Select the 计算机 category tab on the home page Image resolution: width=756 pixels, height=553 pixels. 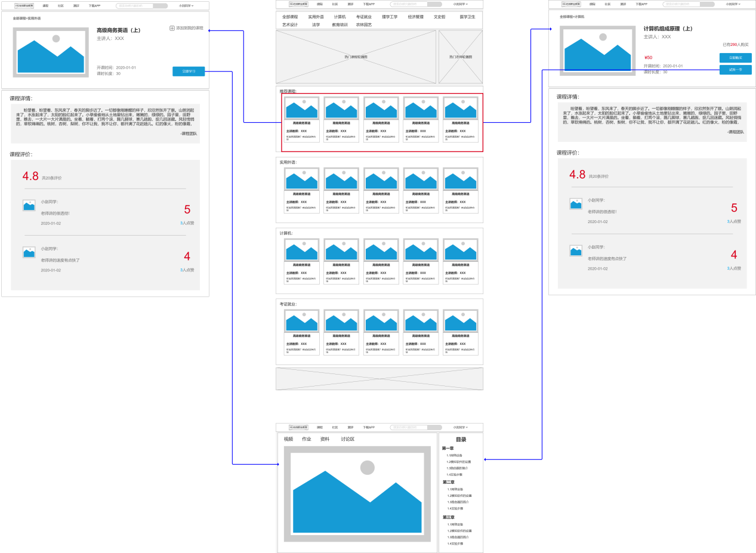point(340,17)
